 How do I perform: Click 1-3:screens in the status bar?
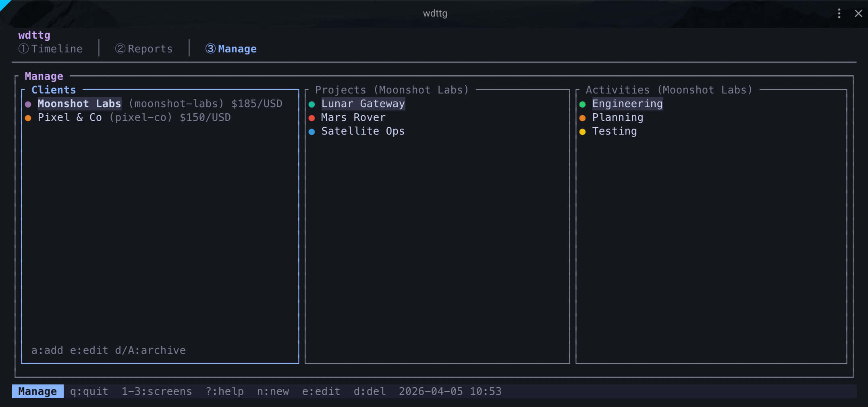pos(157,391)
